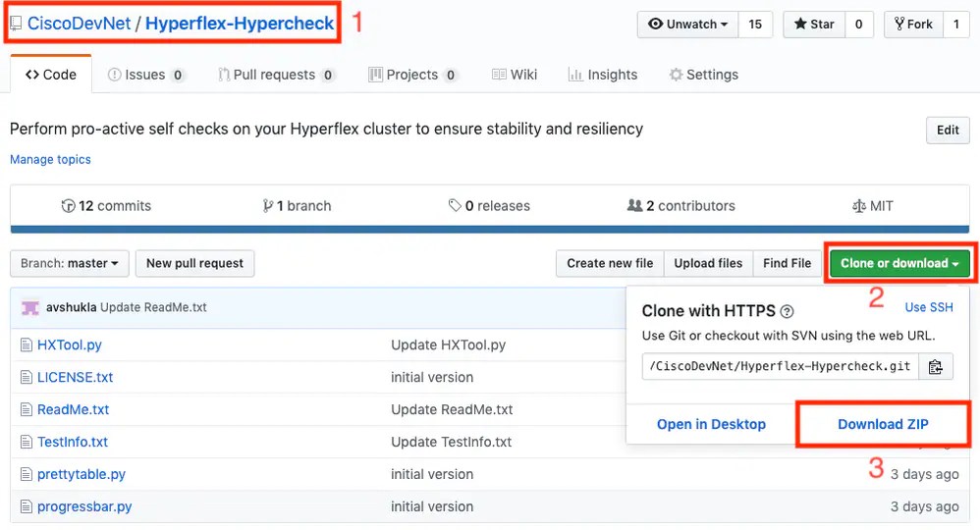980x530 pixels.
Task: Click the file icon next to progressbar.py
Action: pyautogui.click(x=26, y=506)
